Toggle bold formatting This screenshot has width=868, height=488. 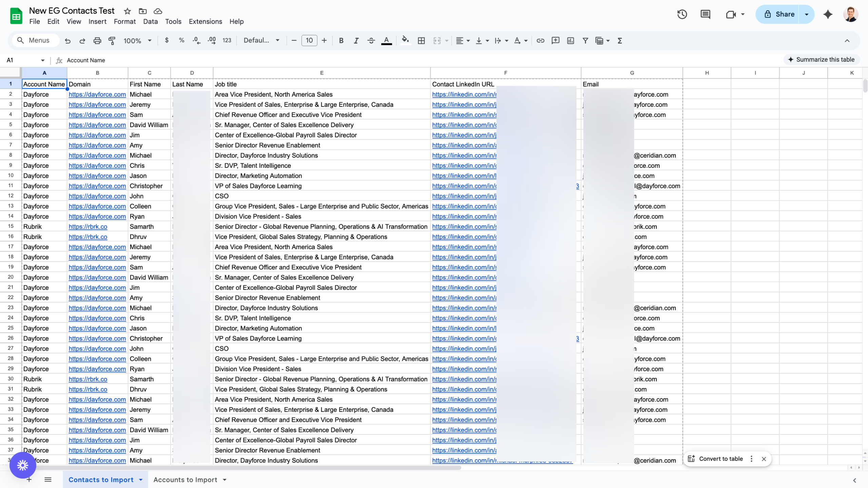[341, 41]
